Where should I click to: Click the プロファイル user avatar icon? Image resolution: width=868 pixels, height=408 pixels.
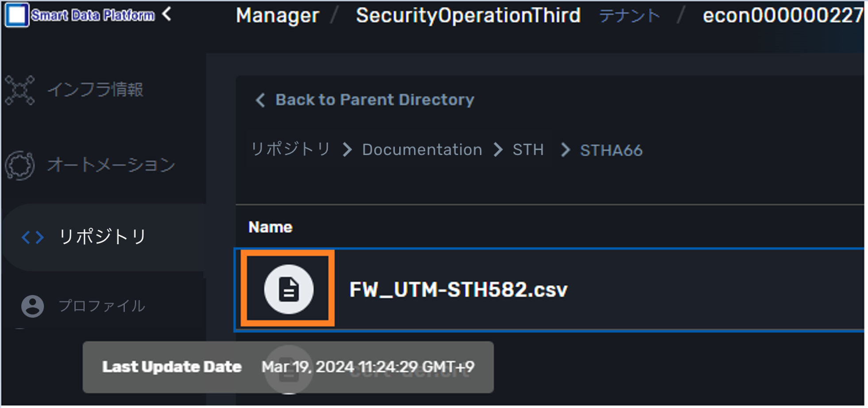click(33, 306)
